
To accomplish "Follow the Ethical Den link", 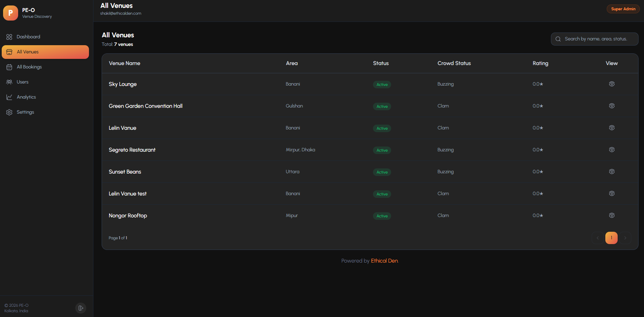I will pyautogui.click(x=384, y=261).
